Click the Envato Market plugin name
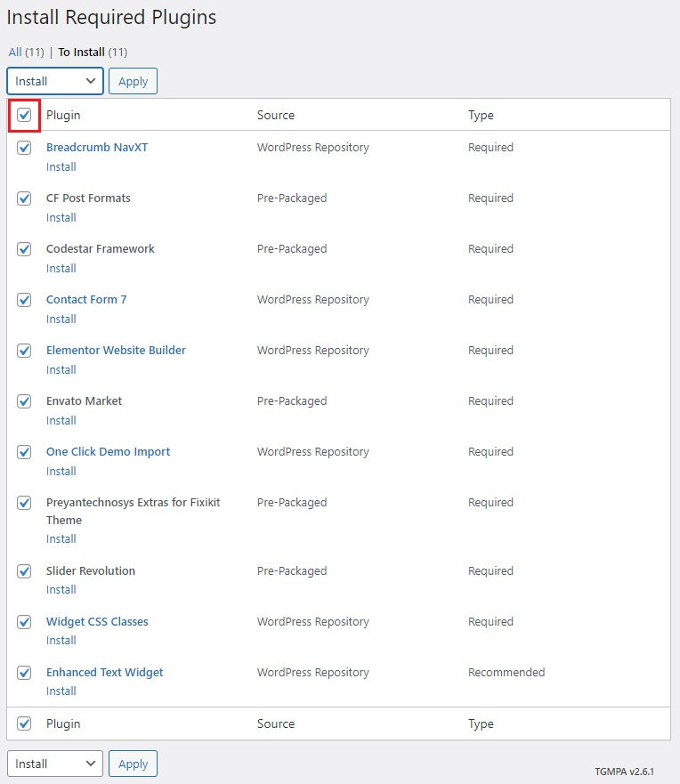 [x=84, y=401]
